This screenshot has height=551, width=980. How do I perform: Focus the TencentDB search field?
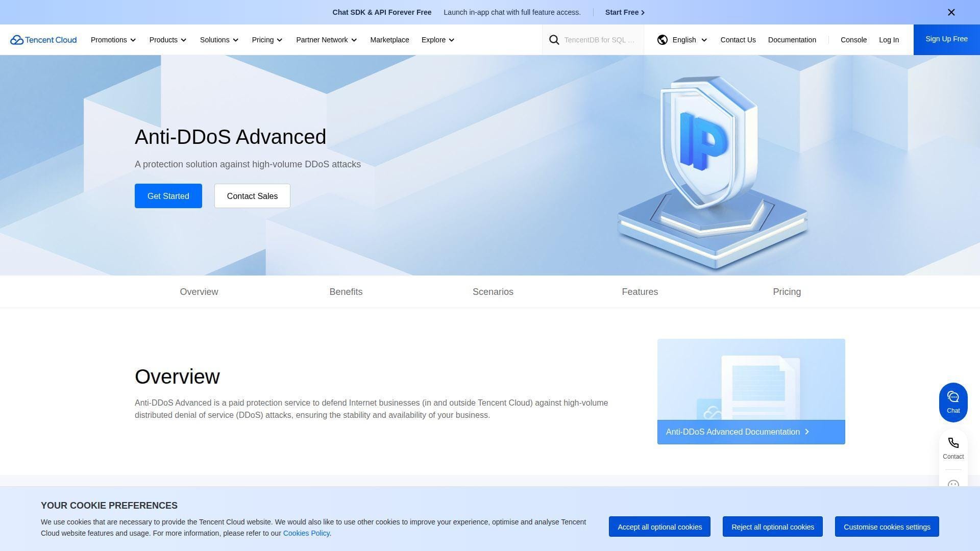600,40
